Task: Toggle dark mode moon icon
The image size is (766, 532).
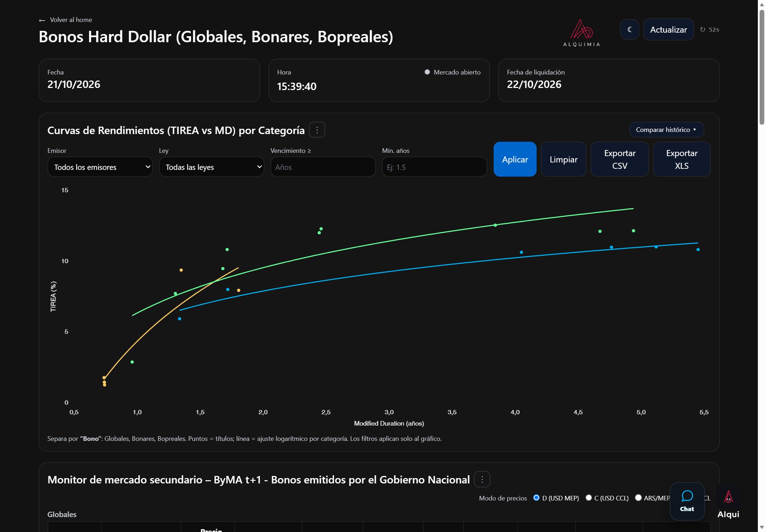Action: 629,29
